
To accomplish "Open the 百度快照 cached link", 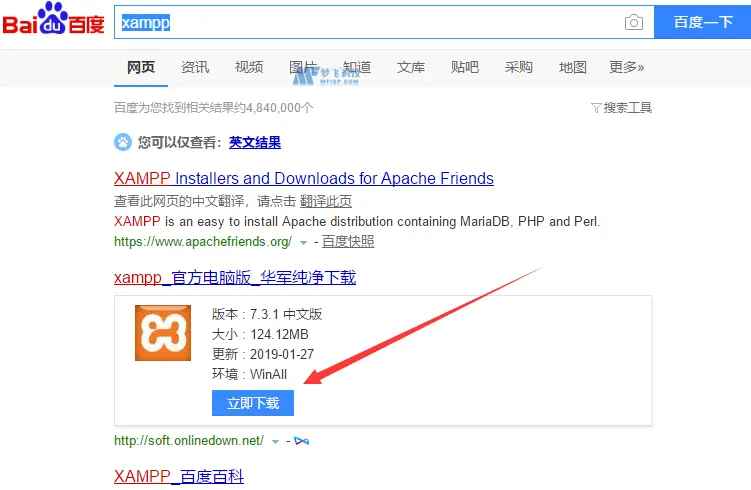I will (348, 241).
